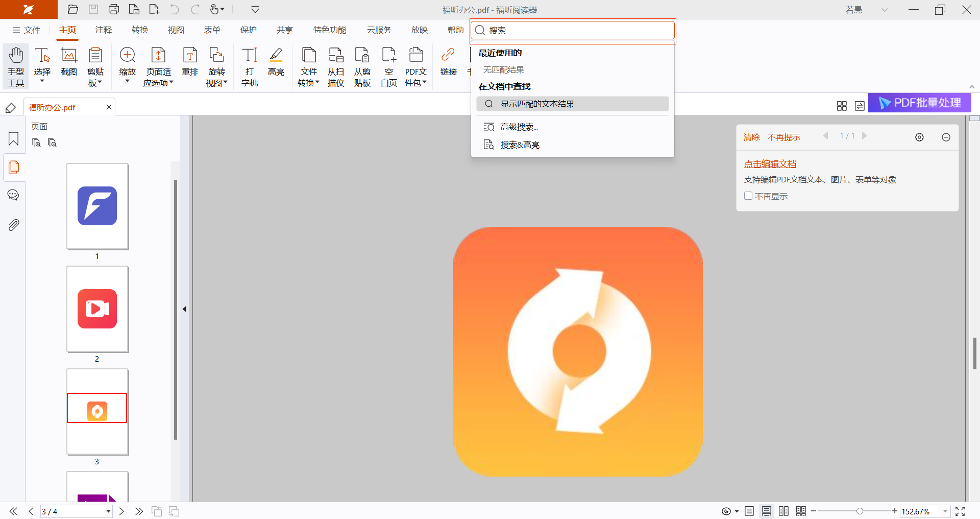Screen dimensions: 980x519
Task: Open the PDF Portfolio (PDF文件包) tool
Action: click(416, 67)
